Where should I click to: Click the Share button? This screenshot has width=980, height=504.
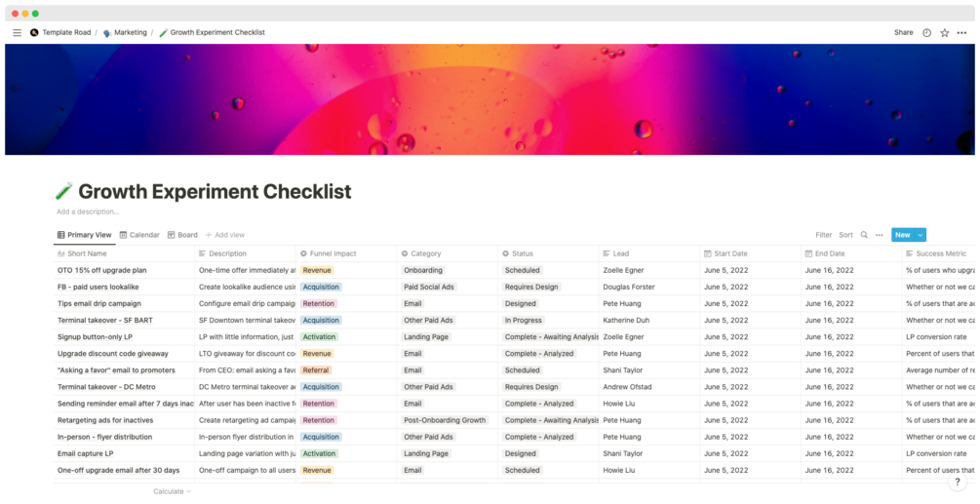[x=903, y=32]
